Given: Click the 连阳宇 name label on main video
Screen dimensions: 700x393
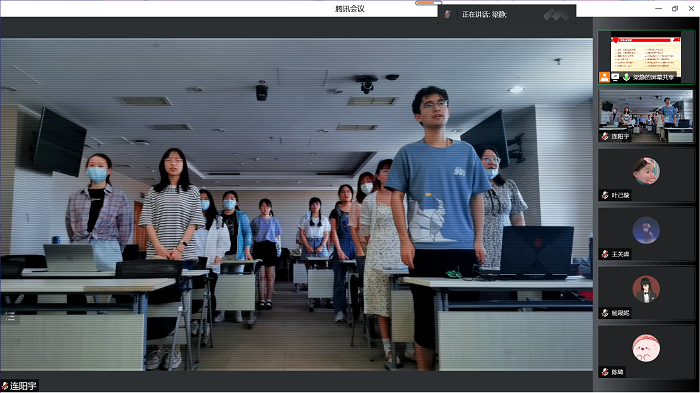Looking at the screenshot, I should [x=23, y=386].
